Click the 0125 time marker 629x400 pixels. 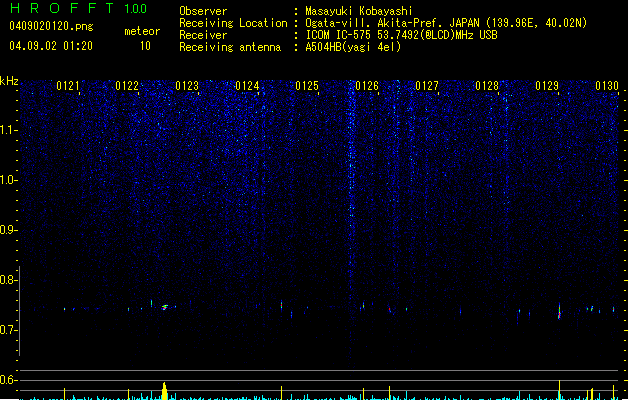point(307,86)
